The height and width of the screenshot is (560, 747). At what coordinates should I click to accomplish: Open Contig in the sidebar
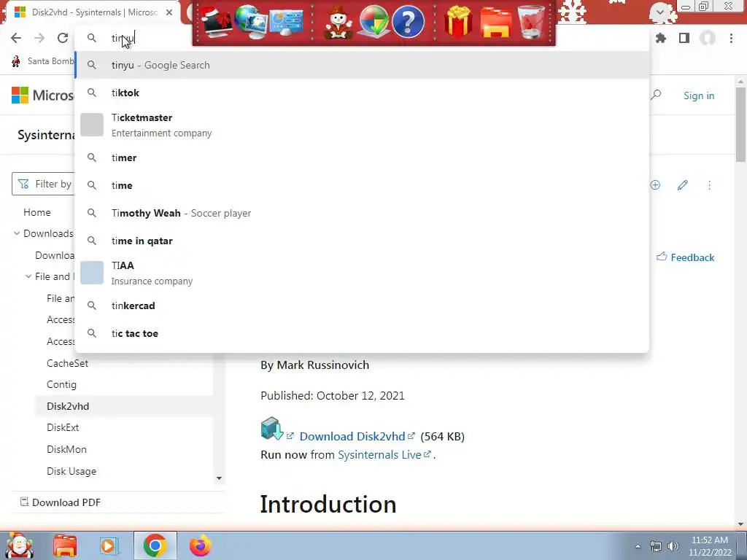pyautogui.click(x=61, y=384)
